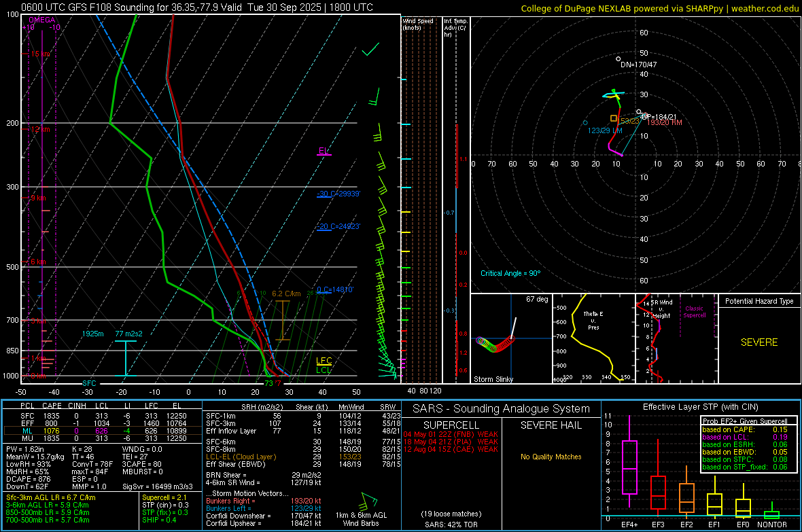Image resolution: width=802 pixels, height=532 pixels.
Task: Click the College of DuPage NEXLAB credit text
Action: [659, 8]
